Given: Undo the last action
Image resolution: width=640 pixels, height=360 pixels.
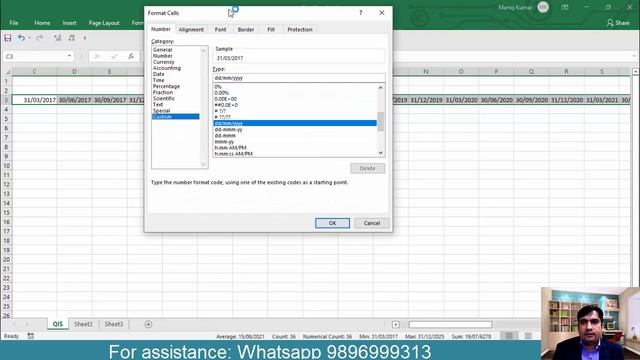Looking at the screenshot, I should [20, 38].
